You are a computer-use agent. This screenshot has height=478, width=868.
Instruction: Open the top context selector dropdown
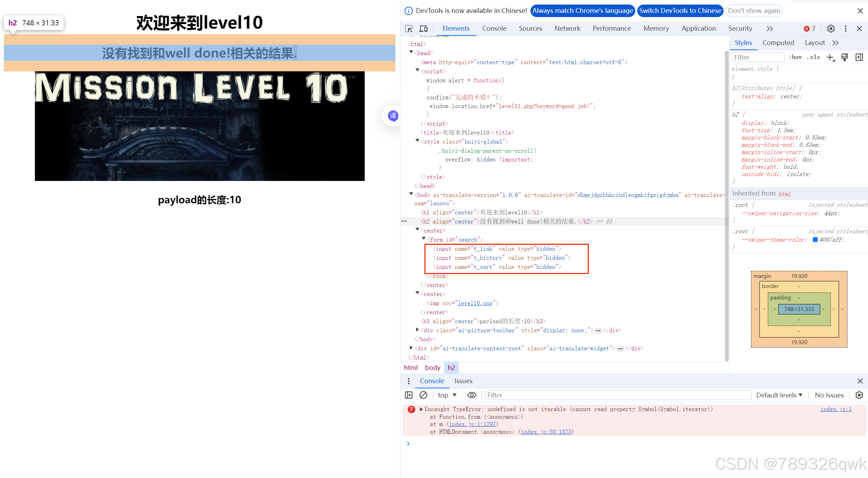(447, 395)
